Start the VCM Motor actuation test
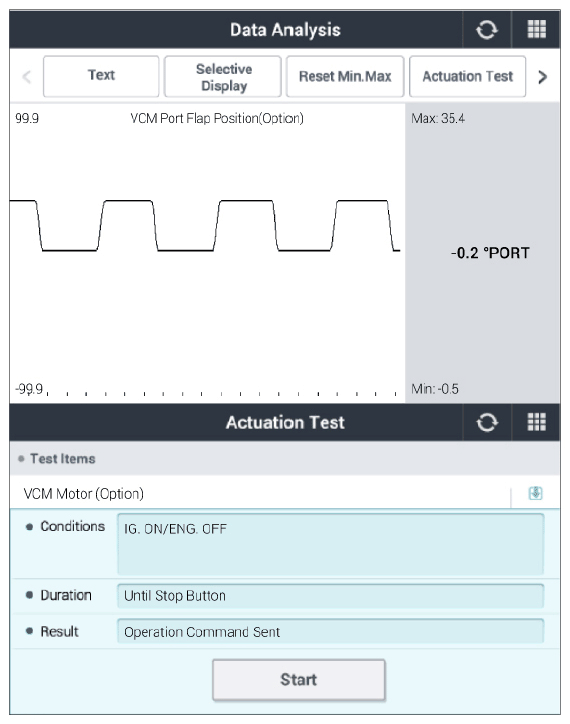The image size is (570, 724). point(298,680)
